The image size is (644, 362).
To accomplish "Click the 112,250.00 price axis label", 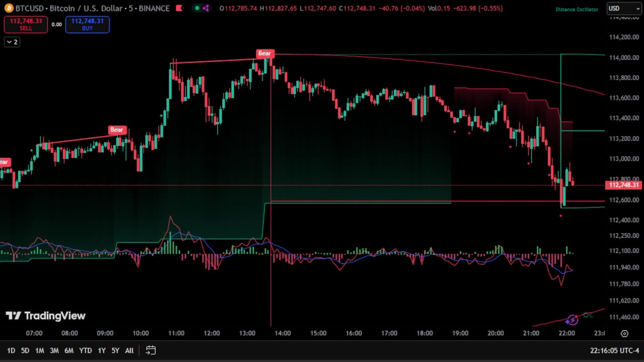I will [x=624, y=236].
